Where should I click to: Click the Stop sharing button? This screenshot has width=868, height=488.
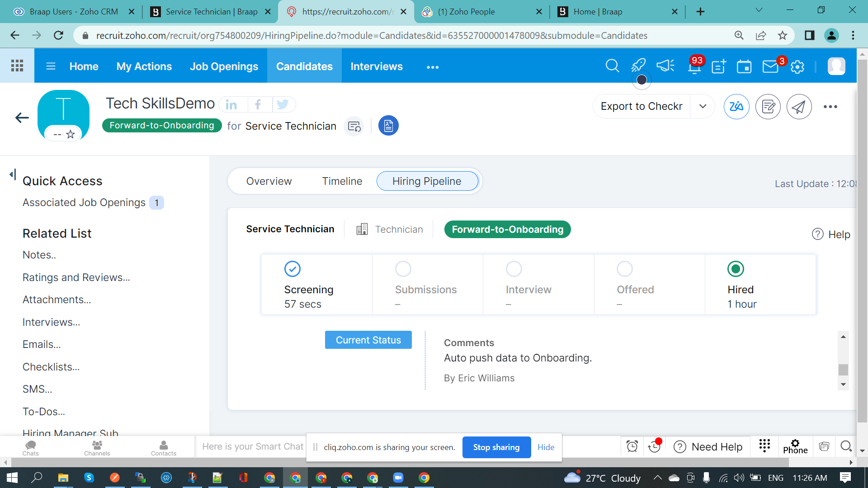click(x=496, y=447)
